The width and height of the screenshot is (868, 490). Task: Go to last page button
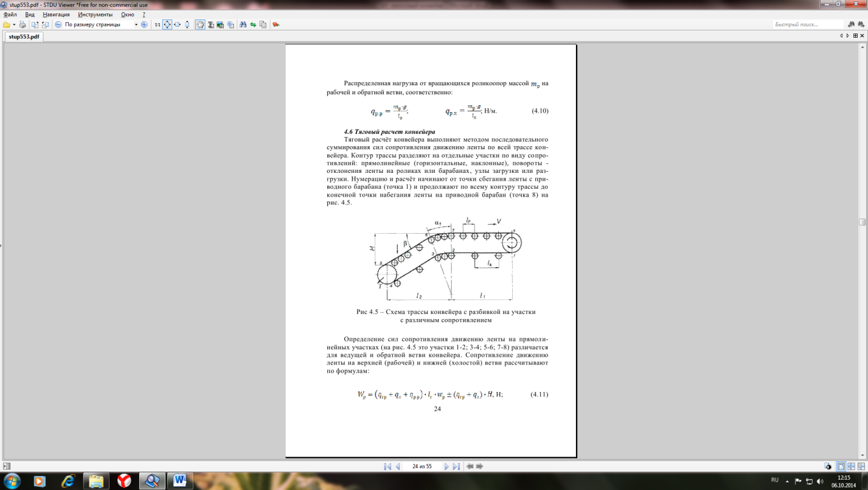456,466
